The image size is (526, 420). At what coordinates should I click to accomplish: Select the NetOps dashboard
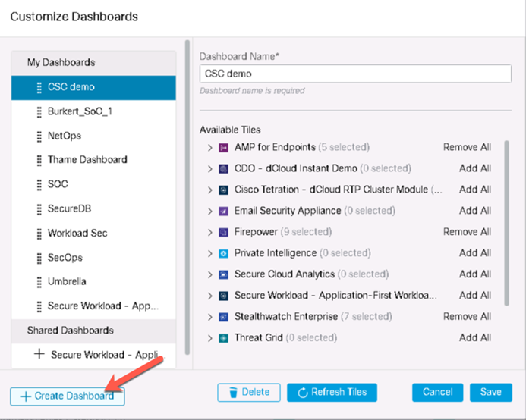pos(93,136)
